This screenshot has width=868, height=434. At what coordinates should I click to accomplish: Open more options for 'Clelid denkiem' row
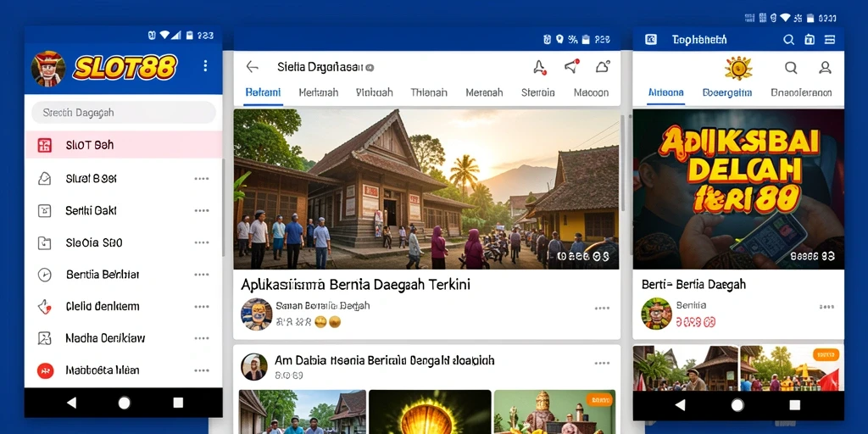tap(202, 307)
